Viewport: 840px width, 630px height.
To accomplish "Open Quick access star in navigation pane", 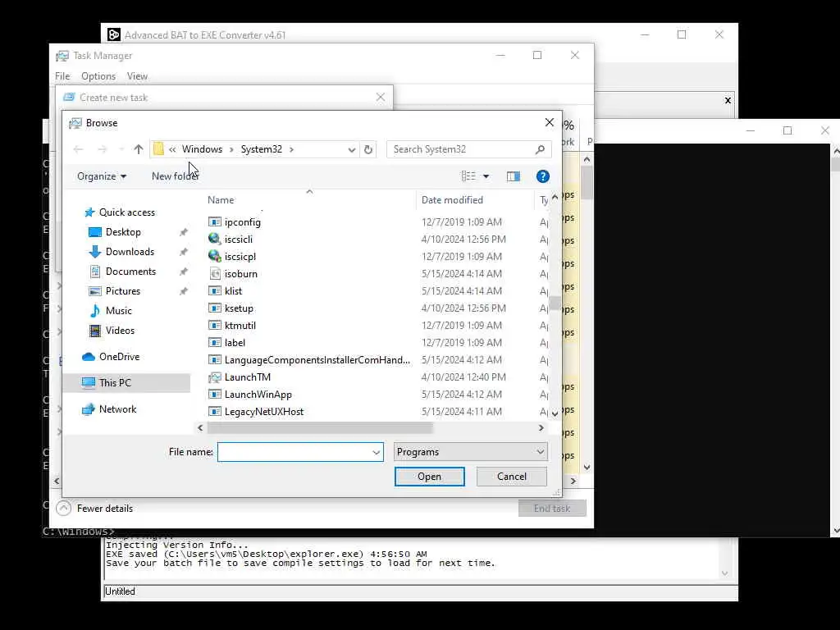I will (x=89, y=212).
